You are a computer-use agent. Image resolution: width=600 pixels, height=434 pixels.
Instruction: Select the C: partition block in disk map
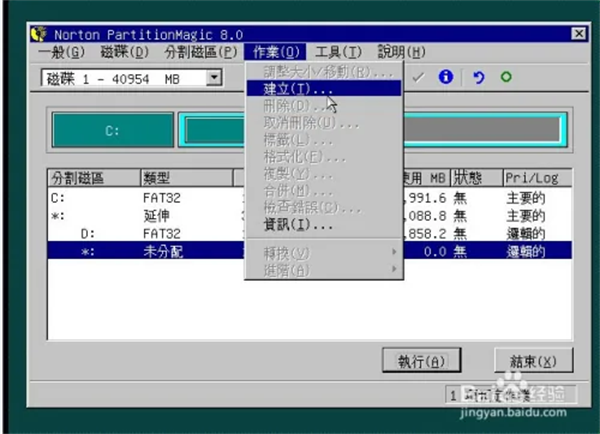[x=112, y=130]
